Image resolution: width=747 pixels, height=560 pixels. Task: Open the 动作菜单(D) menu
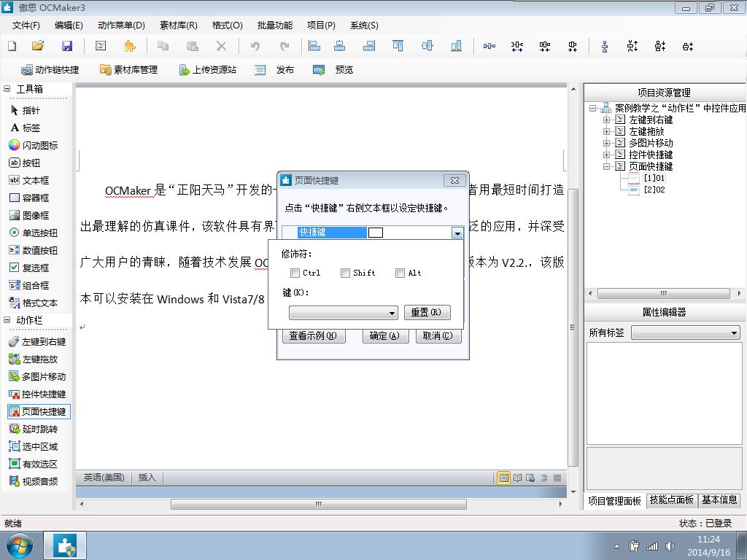pos(122,26)
